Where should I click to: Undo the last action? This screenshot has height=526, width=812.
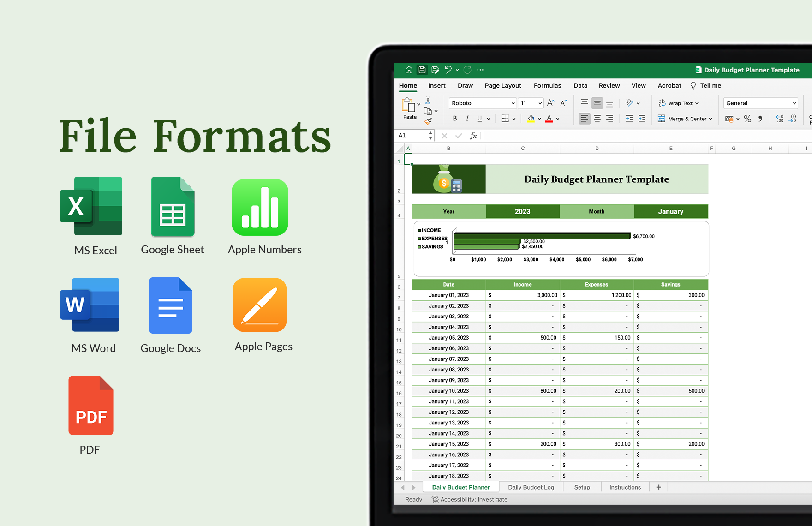(448, 70)
